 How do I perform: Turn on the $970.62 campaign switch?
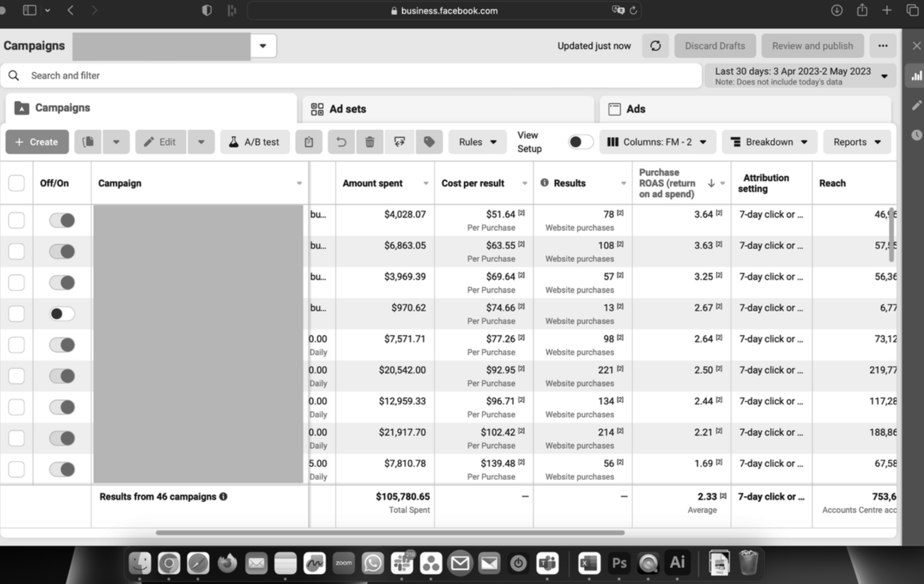62,314
